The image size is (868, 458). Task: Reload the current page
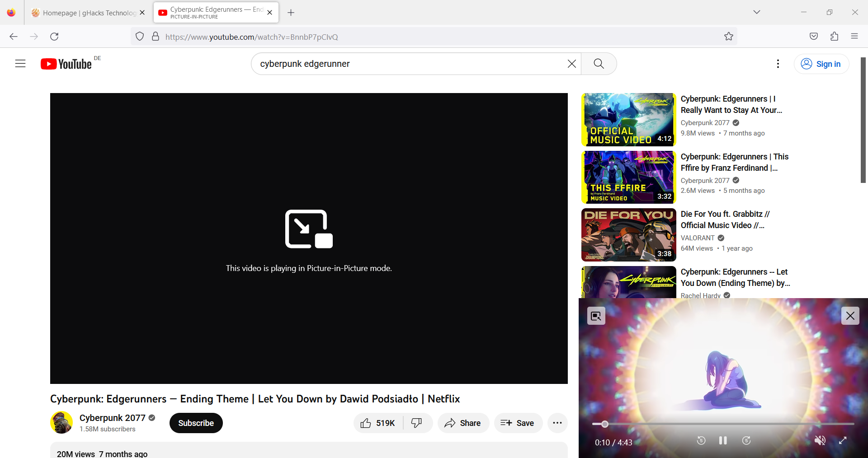point(54,37)
